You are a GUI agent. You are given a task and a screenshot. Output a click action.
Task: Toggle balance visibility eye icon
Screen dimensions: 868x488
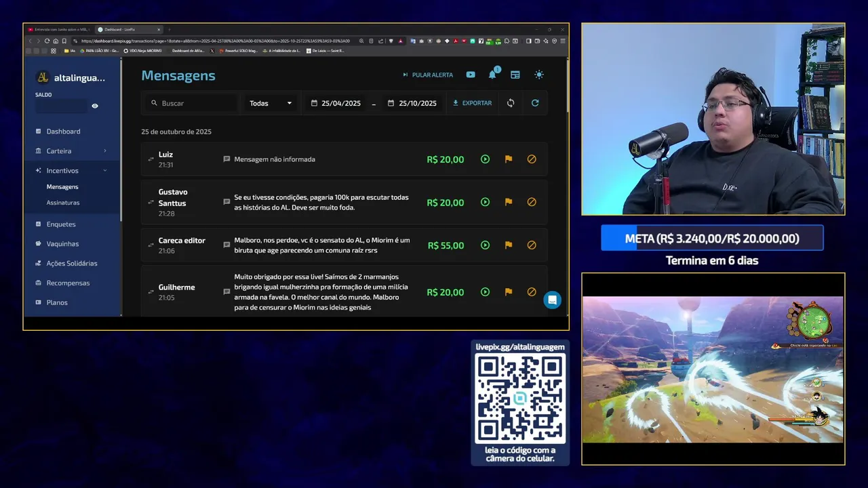(x=95, y=106)
